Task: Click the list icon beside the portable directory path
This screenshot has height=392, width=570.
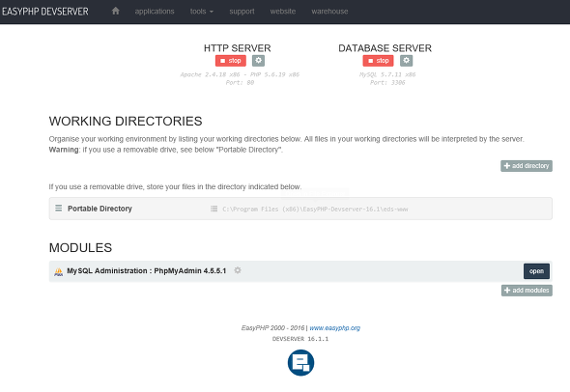Action: [x=214, y=209]
